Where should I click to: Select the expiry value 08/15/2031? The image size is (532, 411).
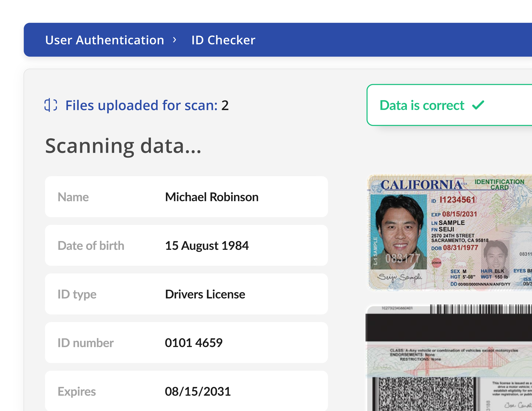[198, 391]
